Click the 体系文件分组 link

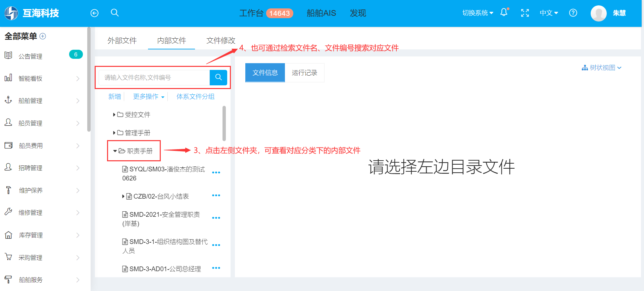195,97
